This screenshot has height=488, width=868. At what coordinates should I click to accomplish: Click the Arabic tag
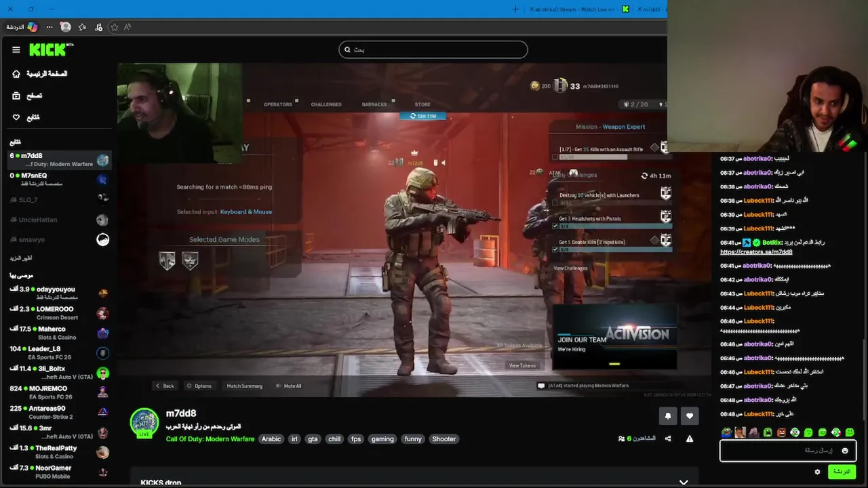271,439
